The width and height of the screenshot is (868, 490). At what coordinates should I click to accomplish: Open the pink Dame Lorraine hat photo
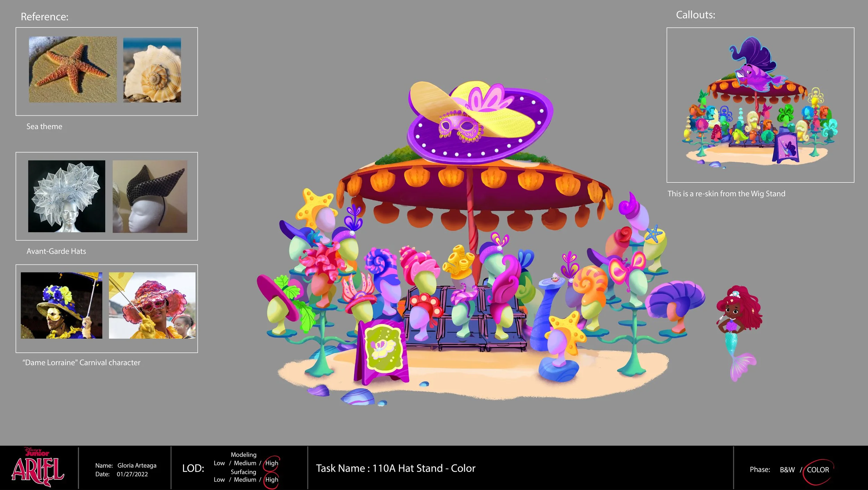coord(152,305)
